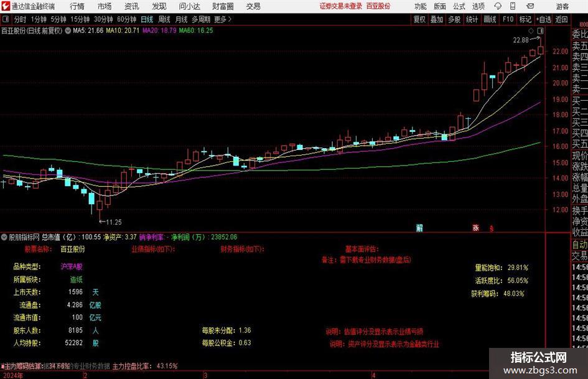Click the 多股 multi-stock button
Viewport: 588px width, 379px height.
click(454, 19)
